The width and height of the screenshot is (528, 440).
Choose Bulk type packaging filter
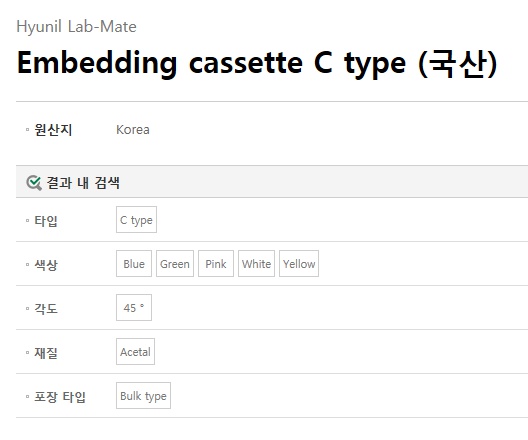pos(143,396)
